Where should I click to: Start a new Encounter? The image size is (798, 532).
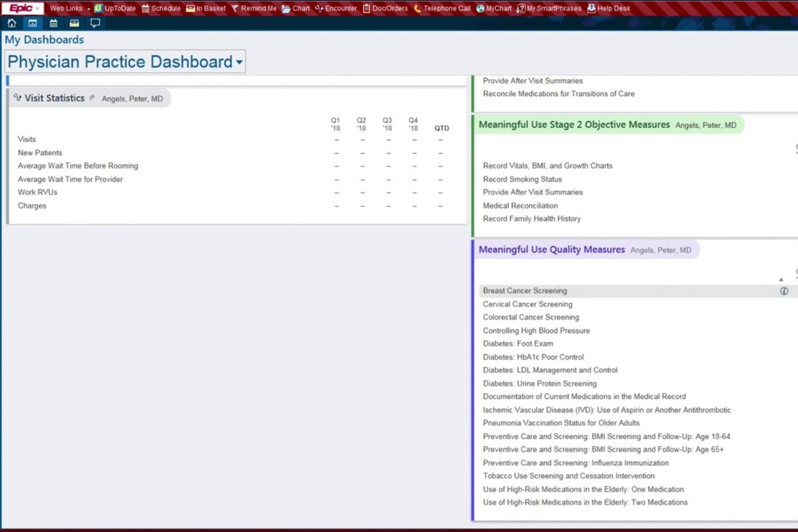pyautogui.click(x=335, y=8)
